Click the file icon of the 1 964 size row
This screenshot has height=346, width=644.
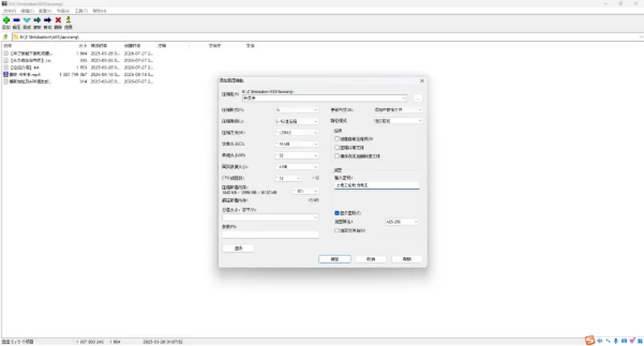coord(6,54)
